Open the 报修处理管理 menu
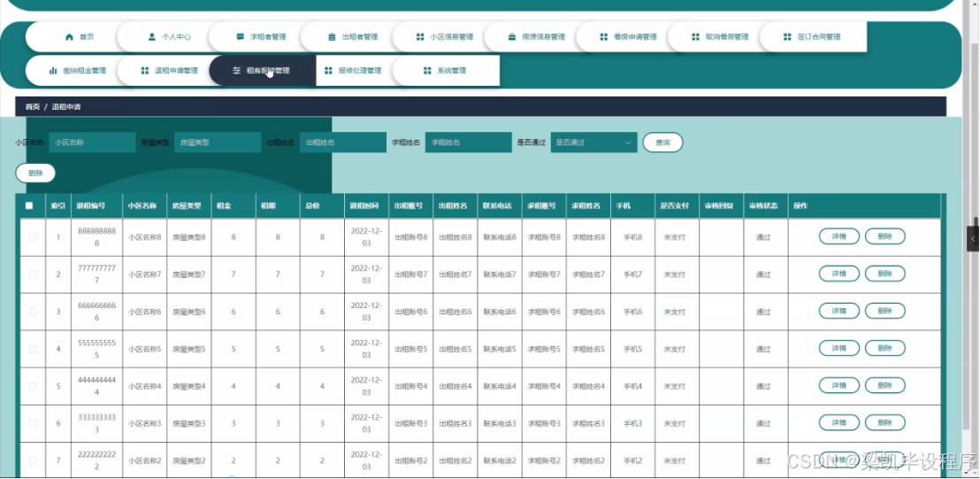 353,71
